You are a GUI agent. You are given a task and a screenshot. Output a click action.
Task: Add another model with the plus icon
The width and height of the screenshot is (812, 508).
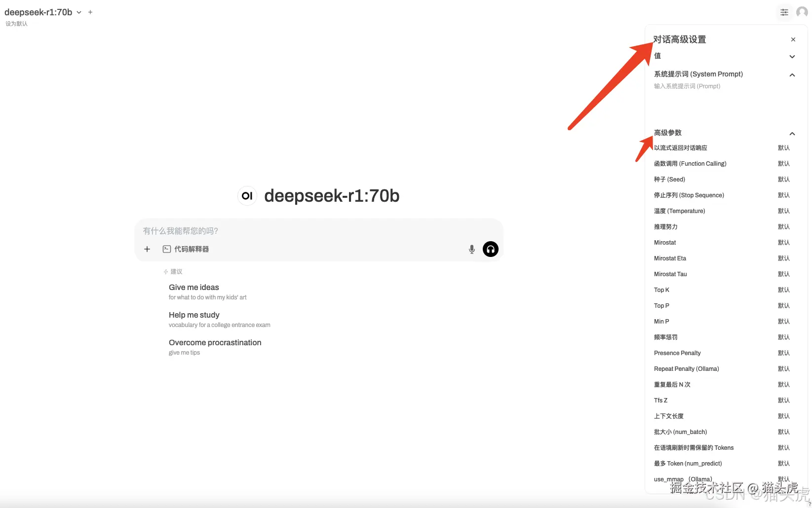tap(90, 12)
